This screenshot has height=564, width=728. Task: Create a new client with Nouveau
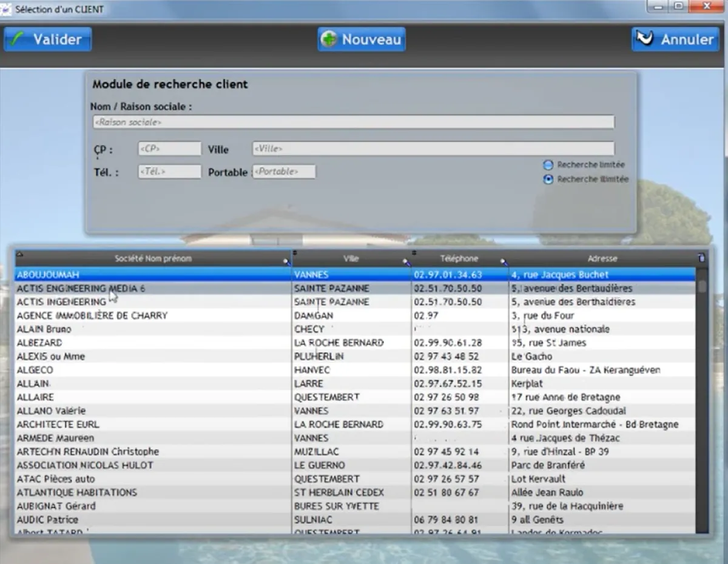point(362,39)
